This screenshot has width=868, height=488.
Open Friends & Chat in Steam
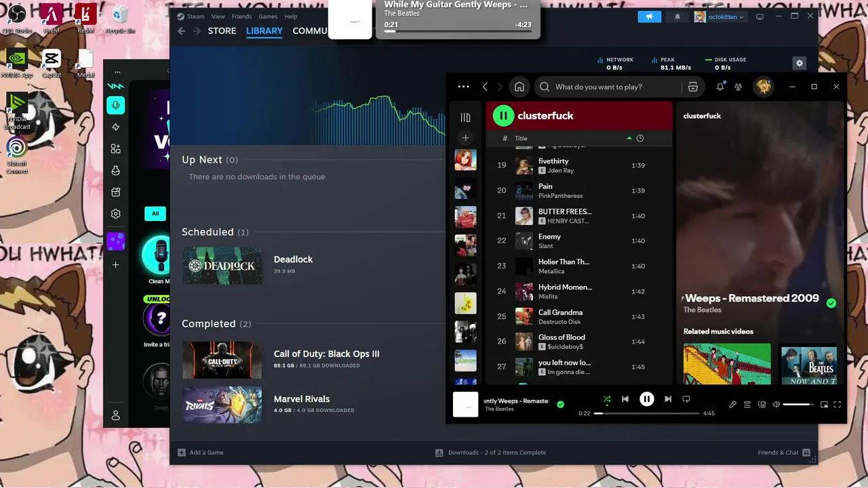point(785,453)
